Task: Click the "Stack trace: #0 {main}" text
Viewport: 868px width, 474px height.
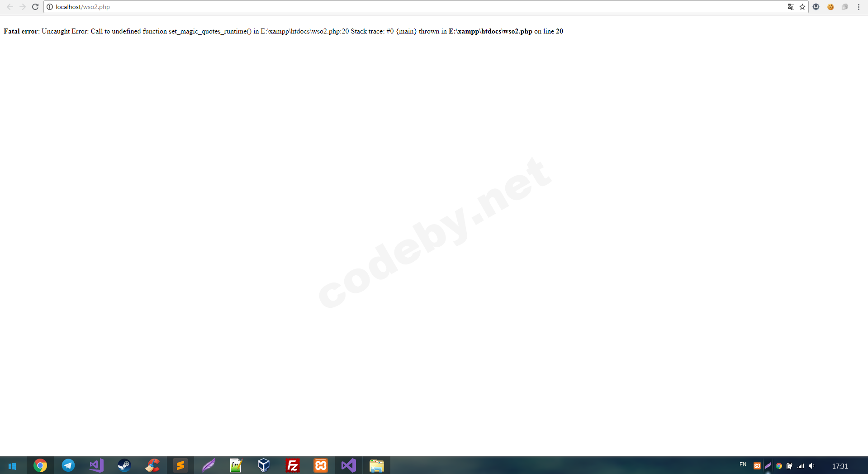Action: [384, 31]
